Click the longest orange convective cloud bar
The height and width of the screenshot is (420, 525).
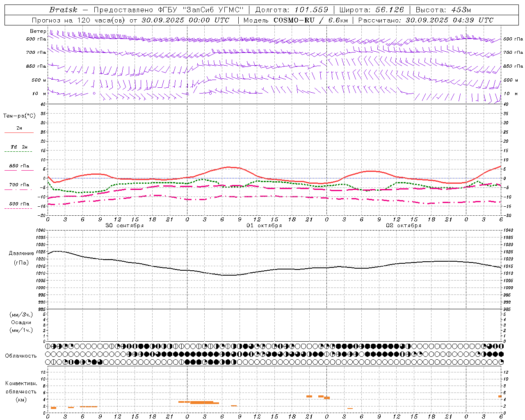click(201, 402)
